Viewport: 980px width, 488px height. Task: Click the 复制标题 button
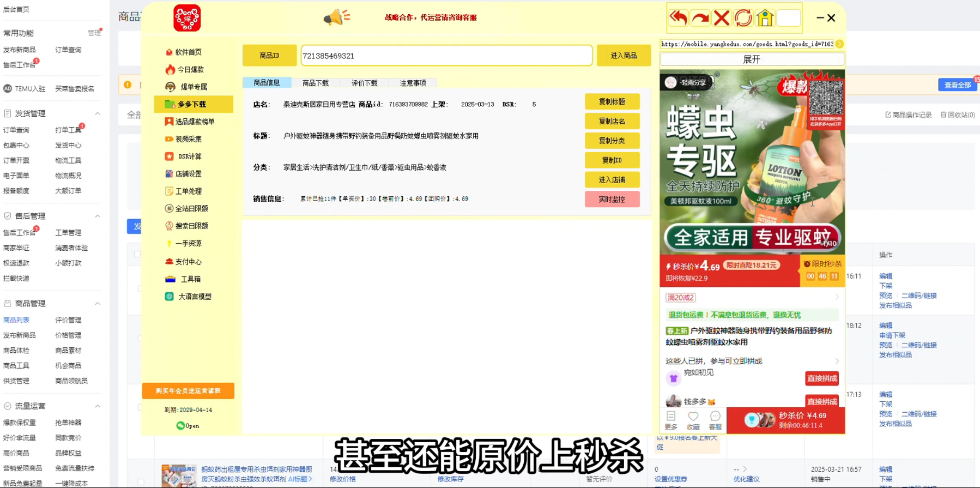click(x=612, y=102)
